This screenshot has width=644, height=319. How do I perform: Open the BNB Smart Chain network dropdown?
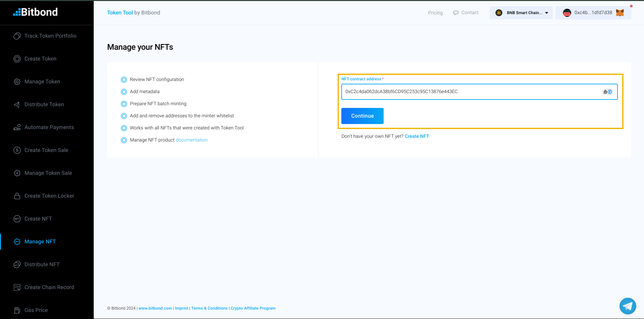pyautogui.click(x=521, y=12)
